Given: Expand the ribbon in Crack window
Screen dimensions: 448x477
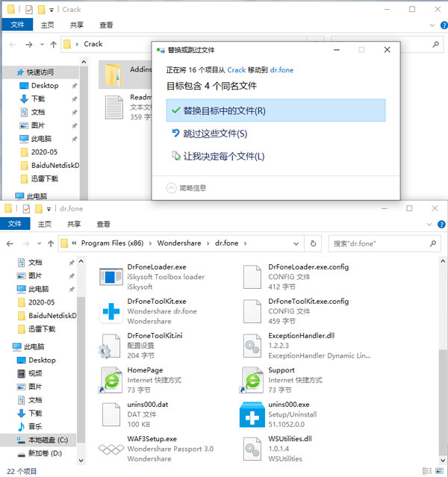Looking at the screenshot, I should 432,25.
